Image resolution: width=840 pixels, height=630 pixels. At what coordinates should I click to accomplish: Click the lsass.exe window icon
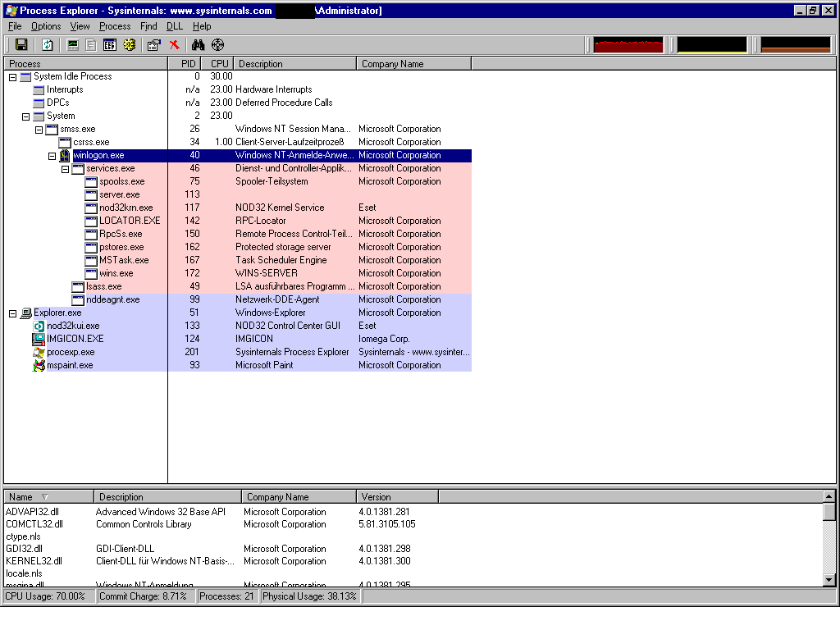pyautogui.click(x=78, y=286)
